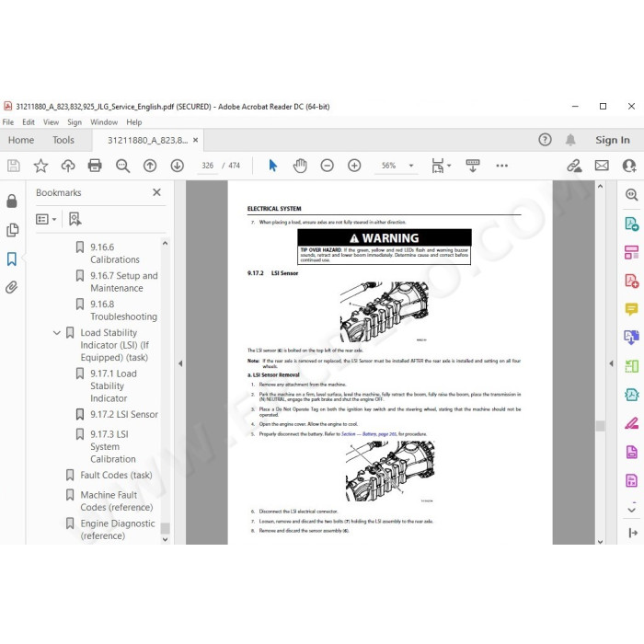The image size is (644, 644).
Task: Open View menu
Action: pyautogui.click(x=51, y=122)
